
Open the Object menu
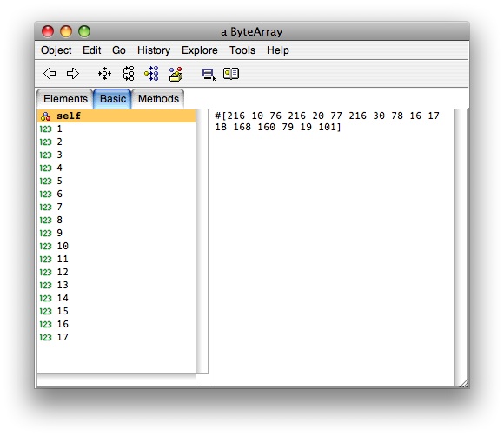[x=56, y=50]
